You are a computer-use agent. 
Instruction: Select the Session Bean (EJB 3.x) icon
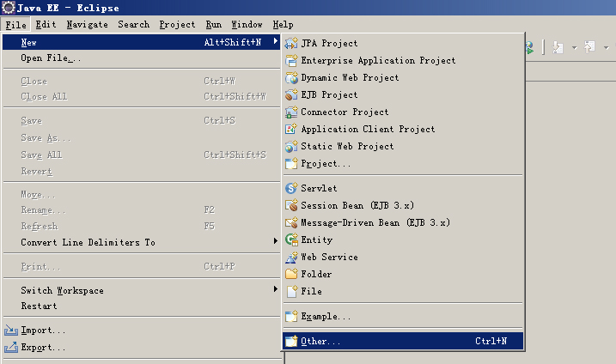(x=291, y=205)
